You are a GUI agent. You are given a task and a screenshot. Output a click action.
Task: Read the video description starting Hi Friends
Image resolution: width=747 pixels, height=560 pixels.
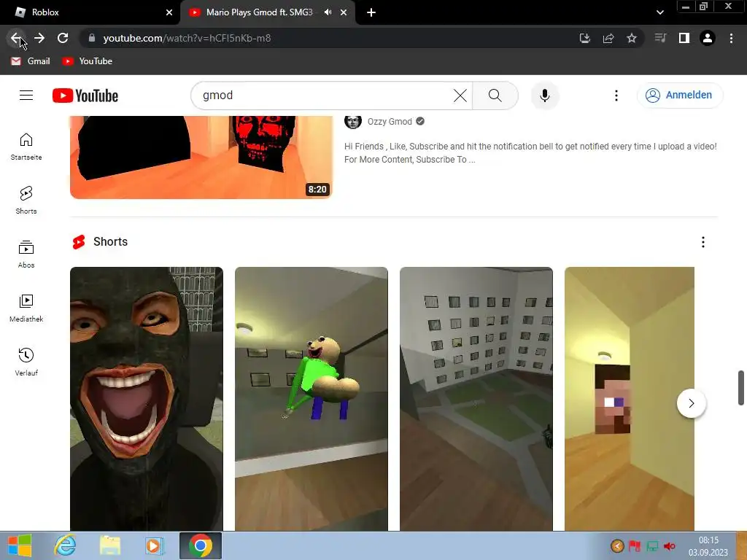pyautogui.click(x=530, y=153)
